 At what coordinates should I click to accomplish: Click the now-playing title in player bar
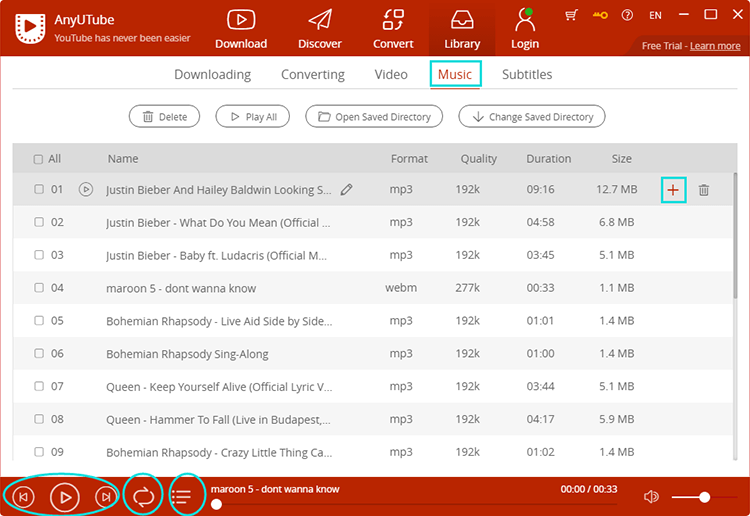click(275, 489)
